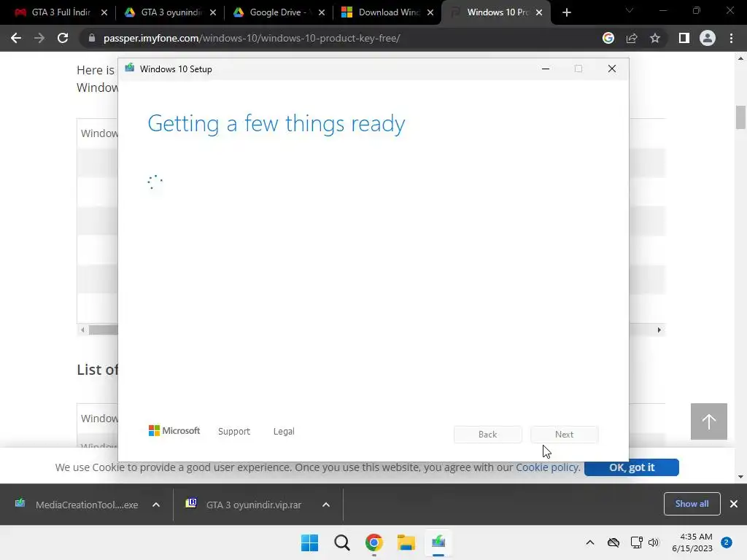Click Show all downloads
The width and height of the screenshot is (747, 560).
tap(692, 504)
